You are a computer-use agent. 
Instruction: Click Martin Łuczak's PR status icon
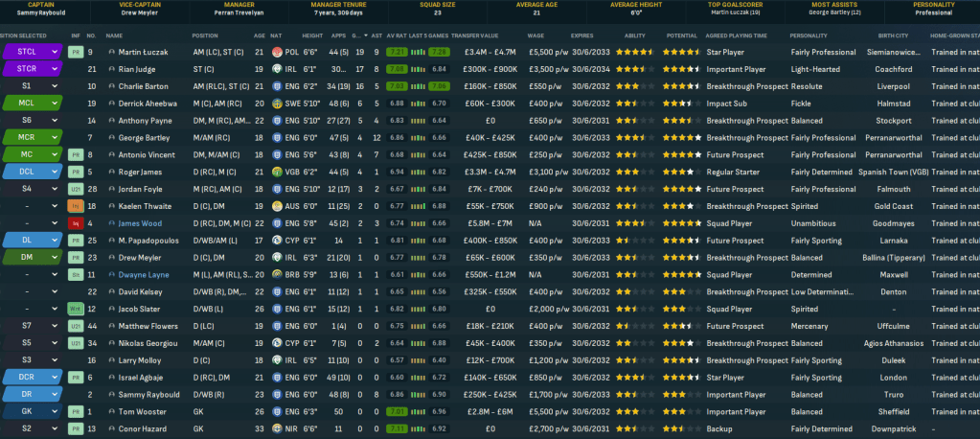75,52
